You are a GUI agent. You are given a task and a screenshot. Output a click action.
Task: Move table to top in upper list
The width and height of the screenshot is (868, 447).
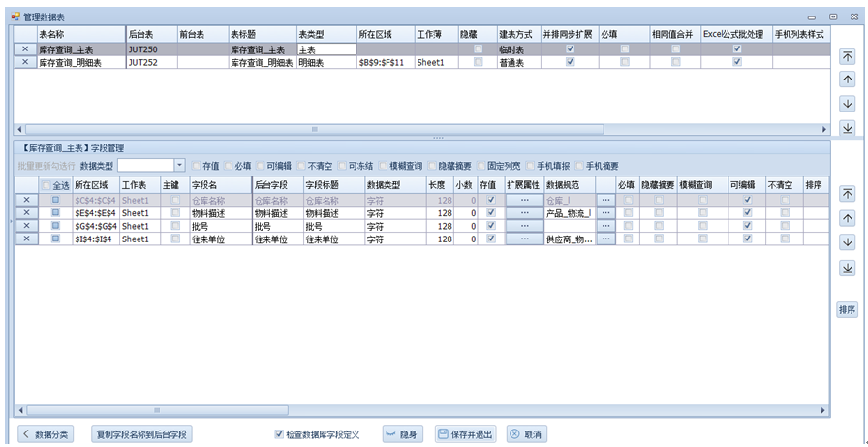[847, 57]
